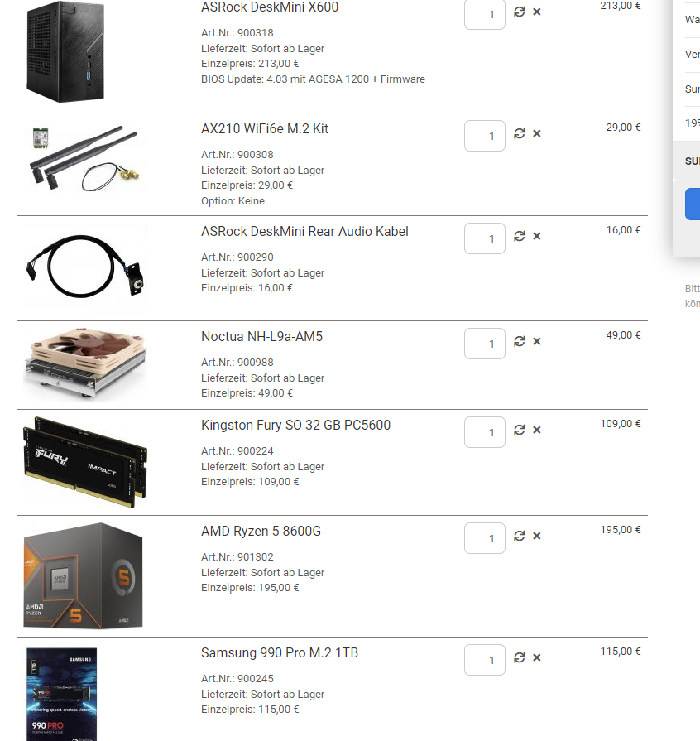This screenshot has width=700, height=741.
Task: Refresh Kingston Fury SO 32 GB quantity
Action: tap(519, 430)
